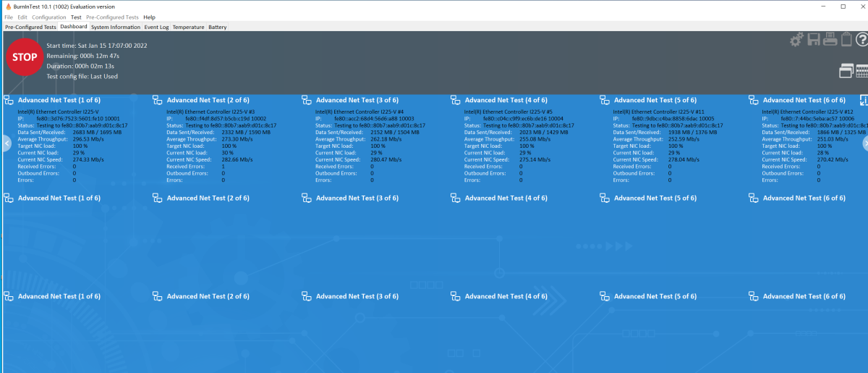This screenshot has width=868, height=373.
Task: Click current NIC speed '282.66 Mb/s'
Action: pyautogui.click(x=237, y=159)
